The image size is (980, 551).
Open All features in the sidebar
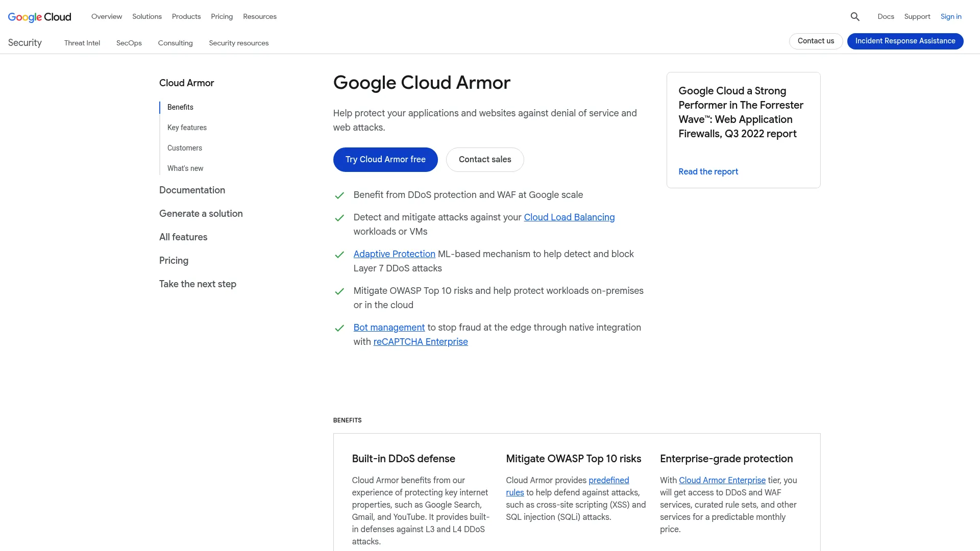(x=183, y=237)
